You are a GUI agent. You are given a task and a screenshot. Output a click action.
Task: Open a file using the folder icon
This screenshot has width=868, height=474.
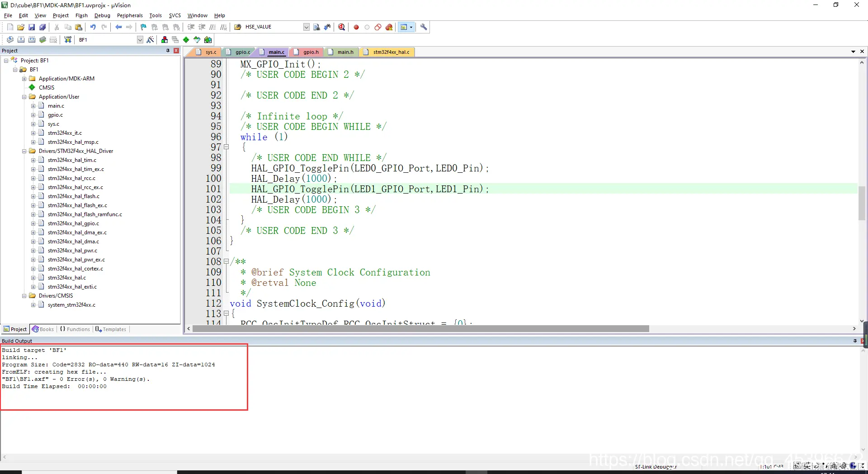pos(21,27)
